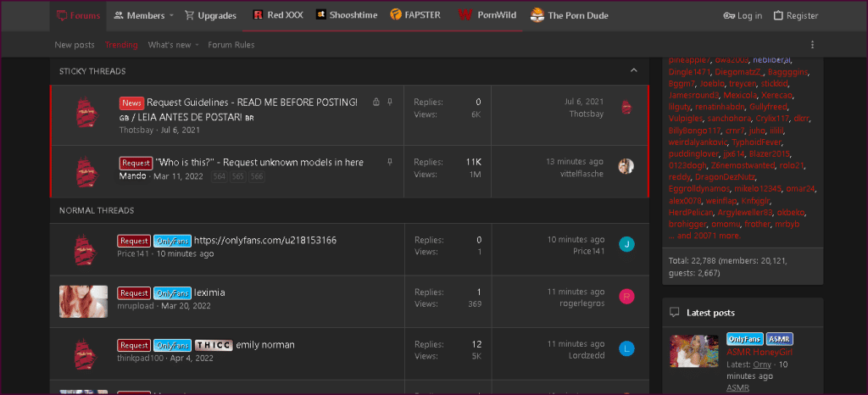Click the Request label on emily norman thread

pyautogui.click(x=134, y=345)
